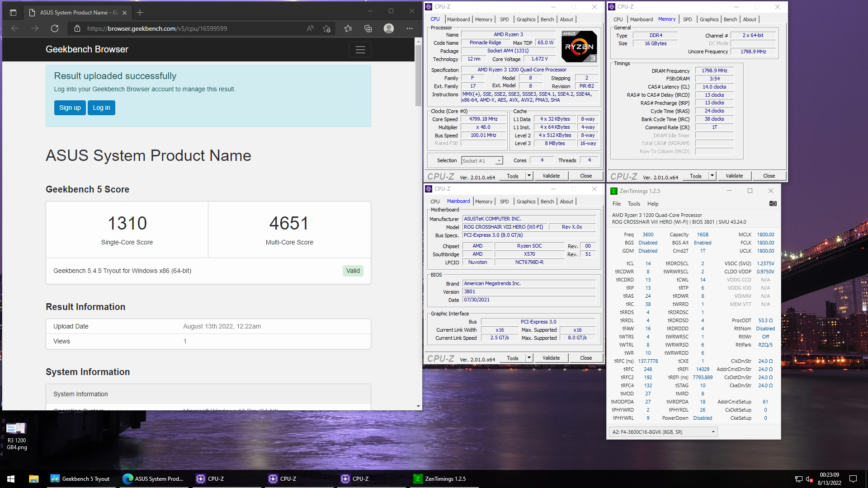
Task: Click the Core Speed 4799.18 MHz field
Action: point(483,119)
